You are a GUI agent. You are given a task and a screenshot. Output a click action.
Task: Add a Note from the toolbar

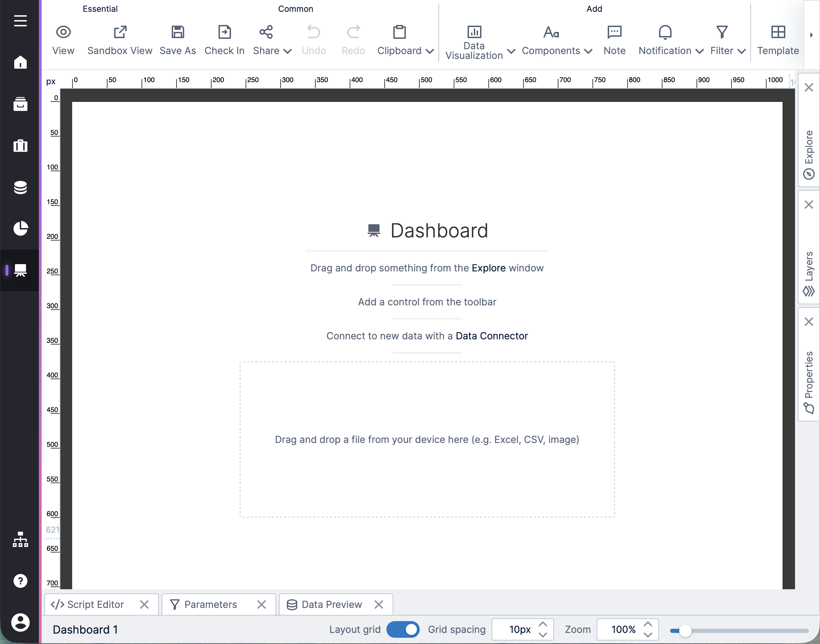point(615,40)
